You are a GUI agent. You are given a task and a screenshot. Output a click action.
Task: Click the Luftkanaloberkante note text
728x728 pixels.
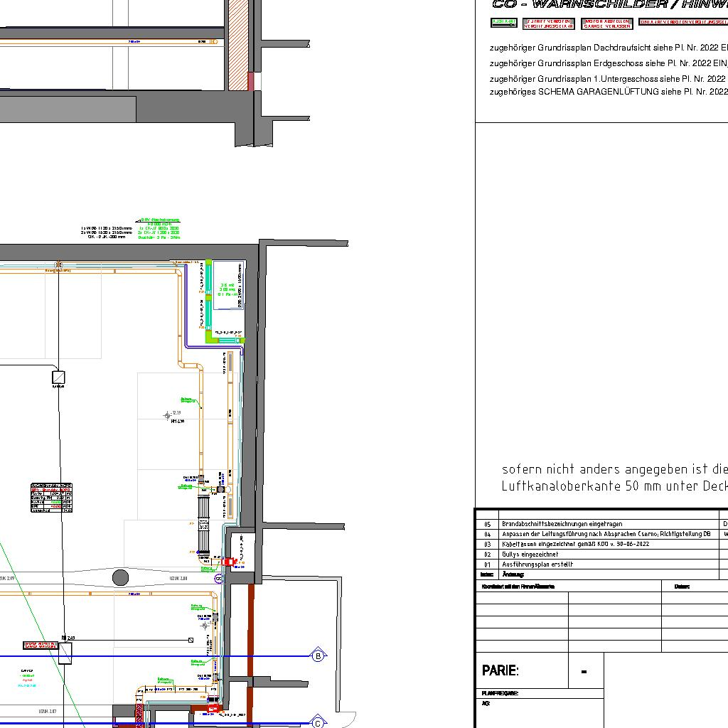[x=614, y=486]
